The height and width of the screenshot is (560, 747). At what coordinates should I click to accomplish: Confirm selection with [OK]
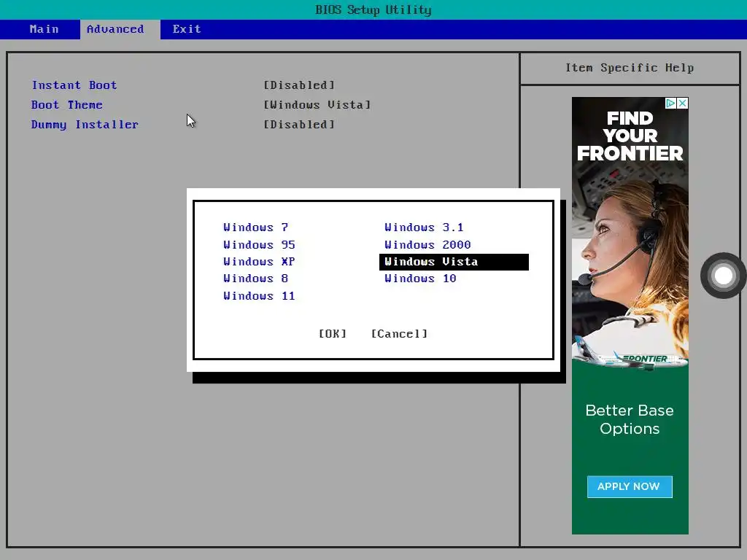333,334
